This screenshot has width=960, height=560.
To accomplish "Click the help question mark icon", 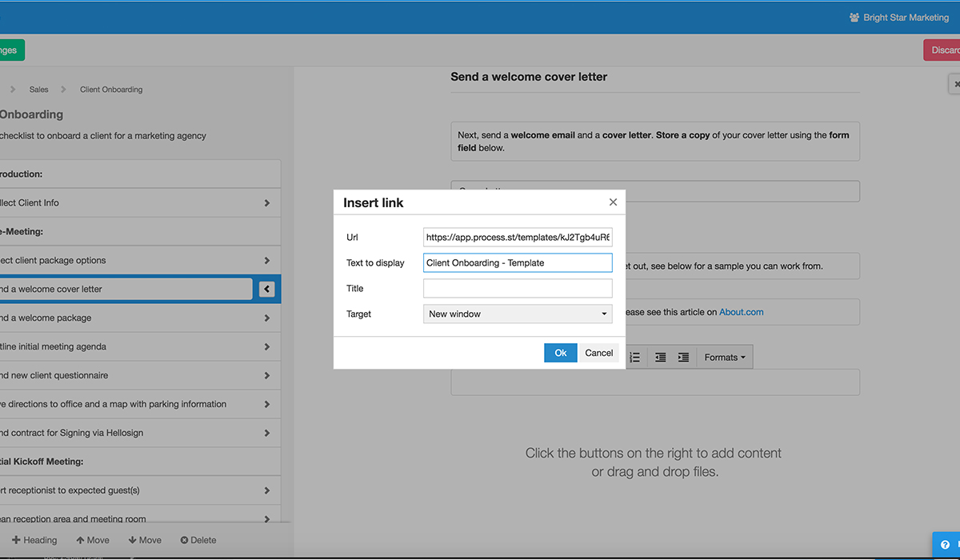I will pyautogui.click(x=945, y=544).
